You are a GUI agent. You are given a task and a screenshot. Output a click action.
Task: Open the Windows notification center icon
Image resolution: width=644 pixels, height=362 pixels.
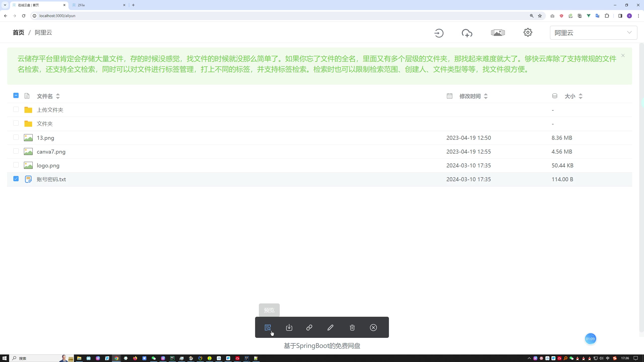click(x=636, y=358)
